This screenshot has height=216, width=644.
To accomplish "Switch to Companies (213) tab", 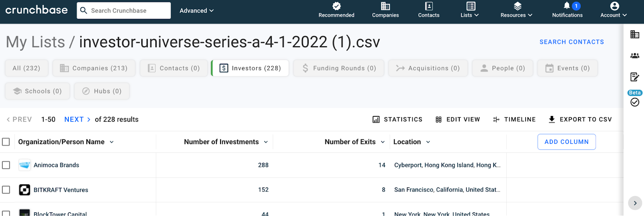I will click(x=94, y=68).
